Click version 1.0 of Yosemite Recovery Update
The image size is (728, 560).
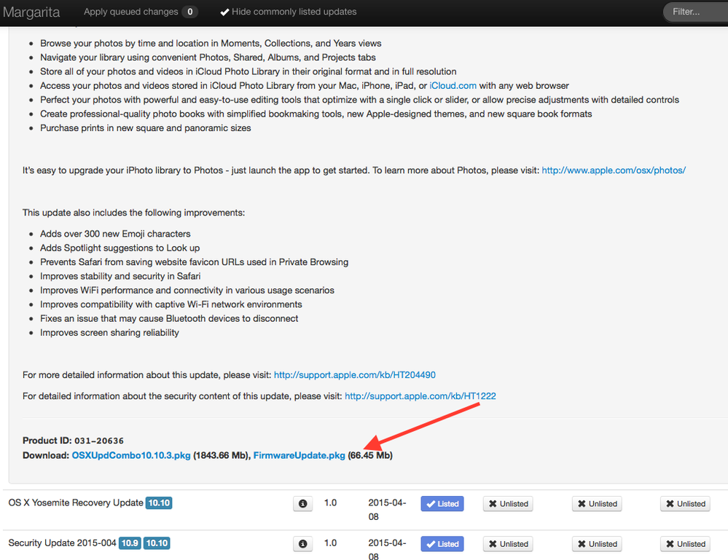[330, 503]
